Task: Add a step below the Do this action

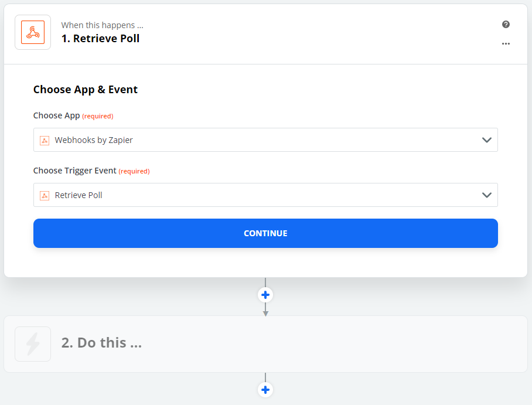Action: tap(265, 390)
